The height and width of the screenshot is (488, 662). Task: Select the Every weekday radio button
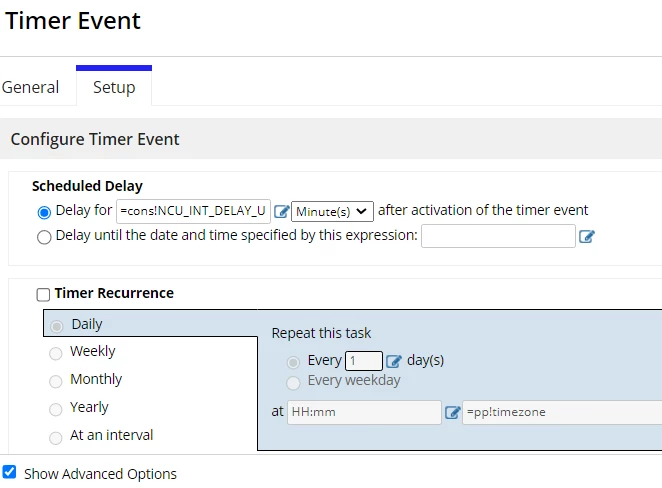293,382
